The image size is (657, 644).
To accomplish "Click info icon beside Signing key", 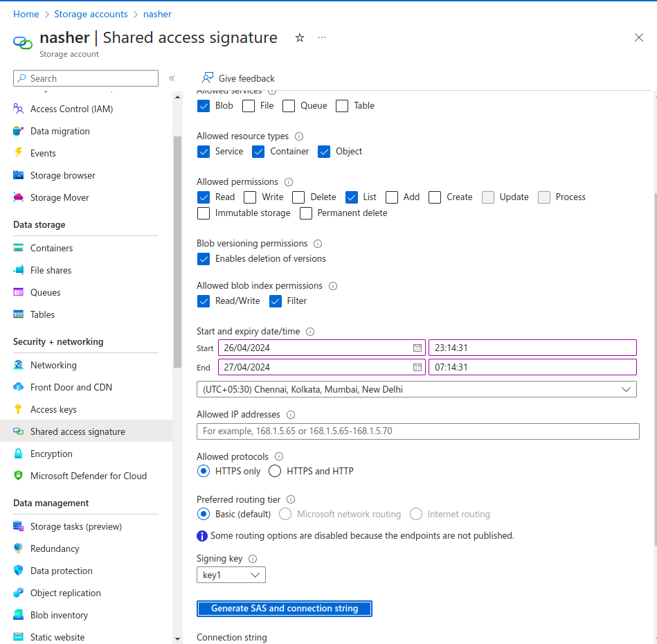I will [253, 559].
